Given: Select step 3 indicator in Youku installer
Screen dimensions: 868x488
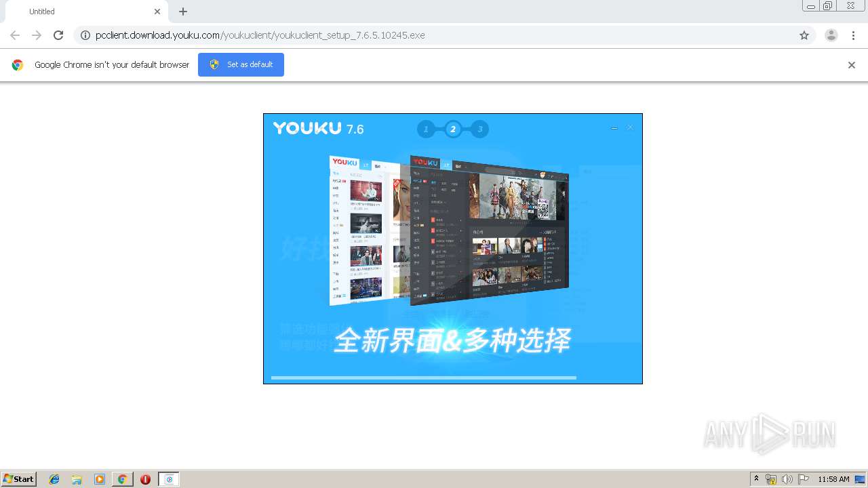Looking at the screenshot, I should pos(479,129).
